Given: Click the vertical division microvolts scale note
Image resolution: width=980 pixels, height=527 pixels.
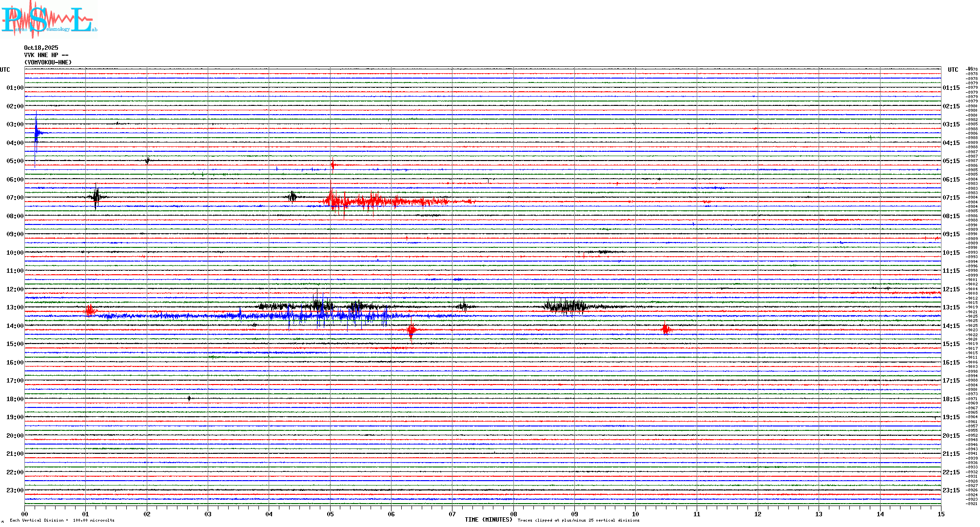Looking at the screenshot, I should [62, 520].
